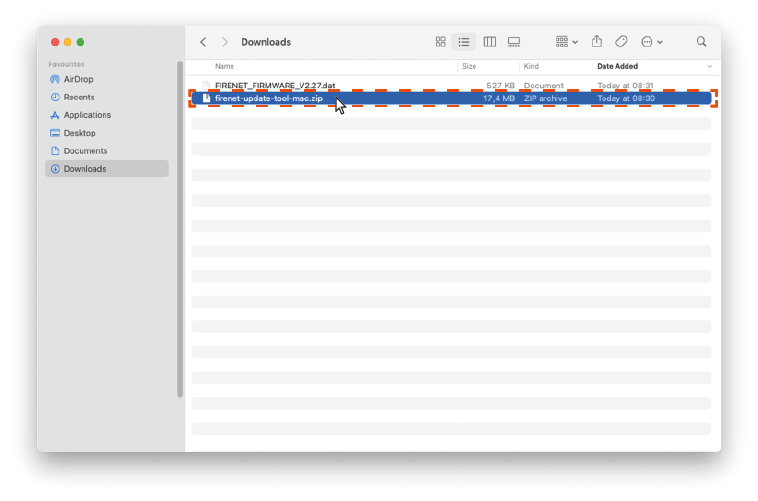Viewport: 758px width, 501px height.
Task: Minimize the window with the yellow button
Action: [x=68, y=42]
